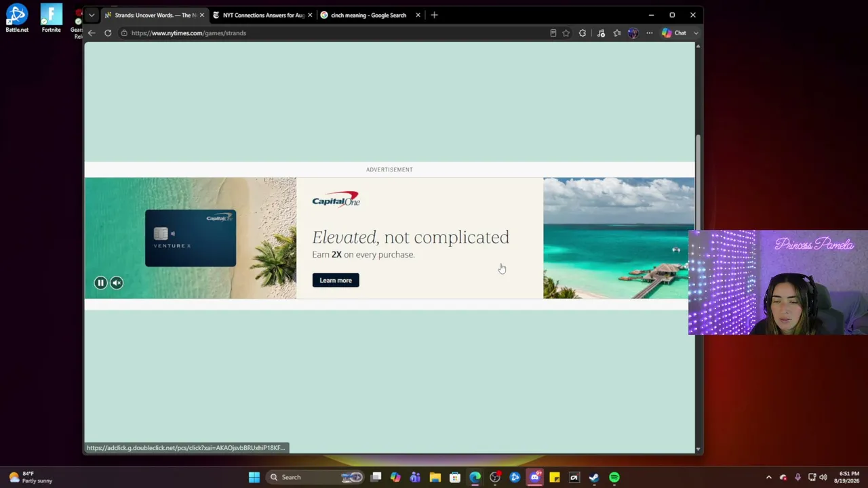
Task: Launch Copilot from the taskbar
Action: click(395, 477)
